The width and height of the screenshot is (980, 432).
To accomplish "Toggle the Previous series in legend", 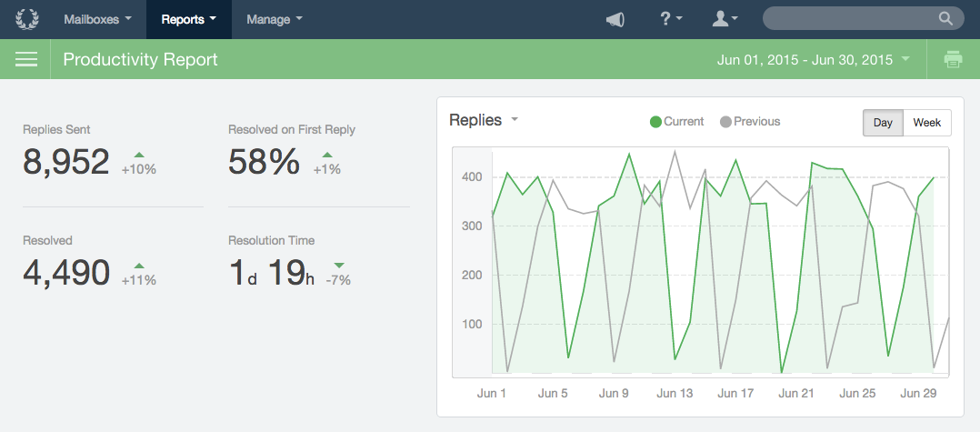I will 750,121.
